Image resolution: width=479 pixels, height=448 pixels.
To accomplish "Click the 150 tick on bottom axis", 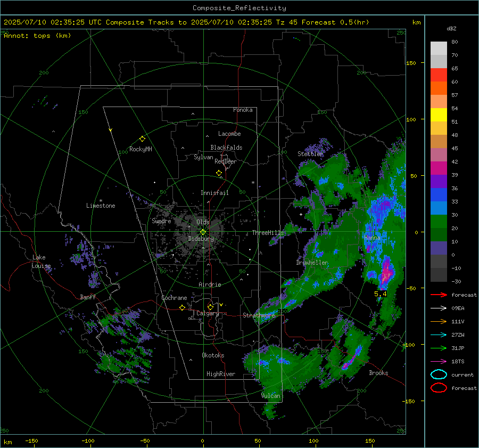I will [370, 441].
